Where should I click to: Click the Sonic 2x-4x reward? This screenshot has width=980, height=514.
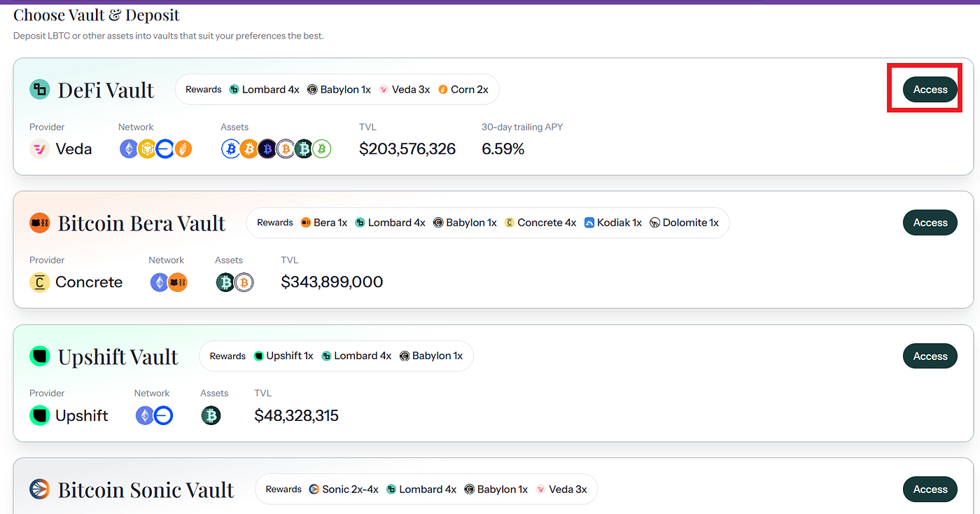(344, 489)
